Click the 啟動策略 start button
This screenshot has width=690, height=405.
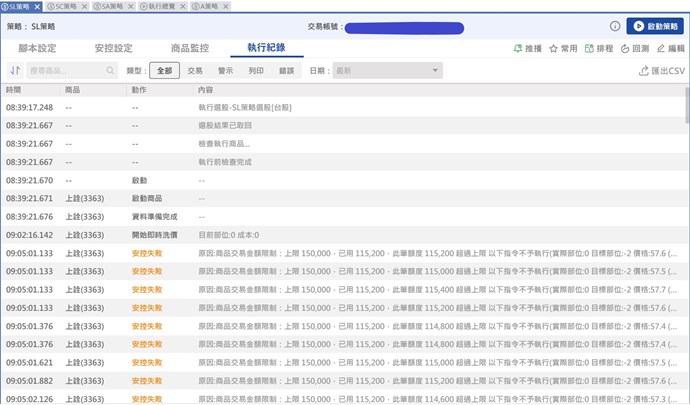point(655,26)
